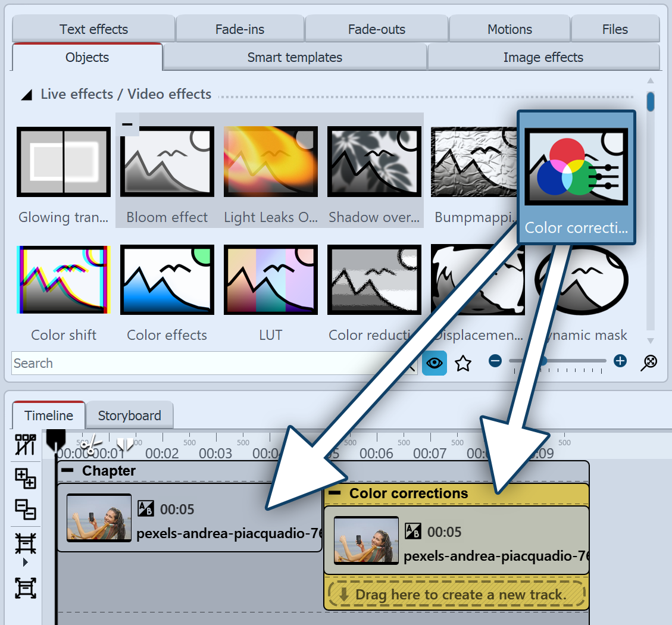Open the small arrow under the zoom range tool
This screenshot has width=672, height=625.
(26, 561)
